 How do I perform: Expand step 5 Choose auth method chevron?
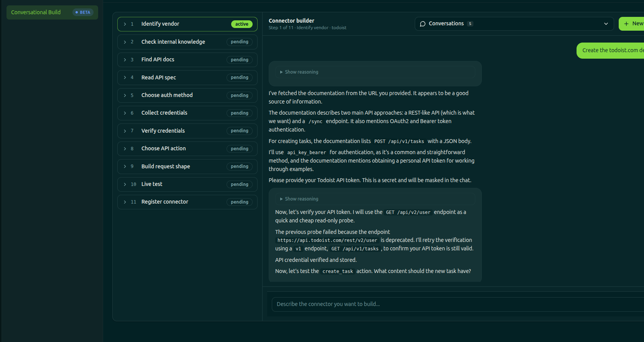(125, 95)
